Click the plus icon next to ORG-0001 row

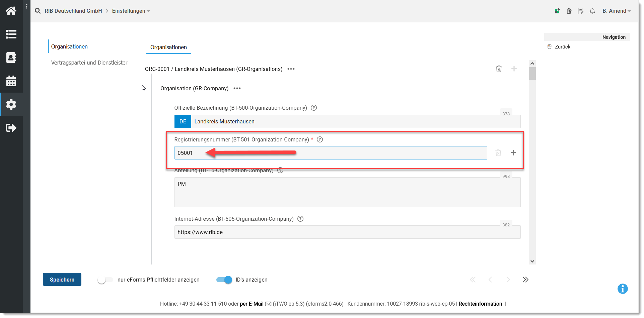tap(514, 69)
